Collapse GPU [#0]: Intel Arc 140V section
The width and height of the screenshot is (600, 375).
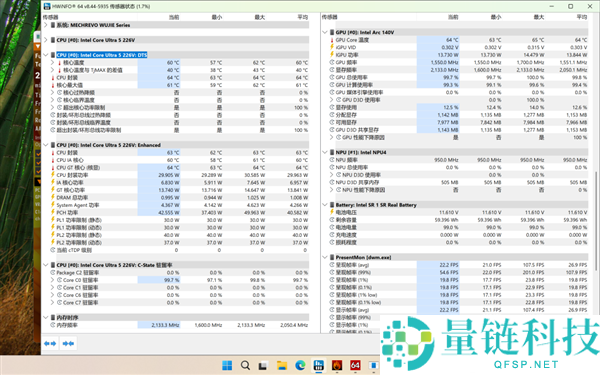pos(325,33)
